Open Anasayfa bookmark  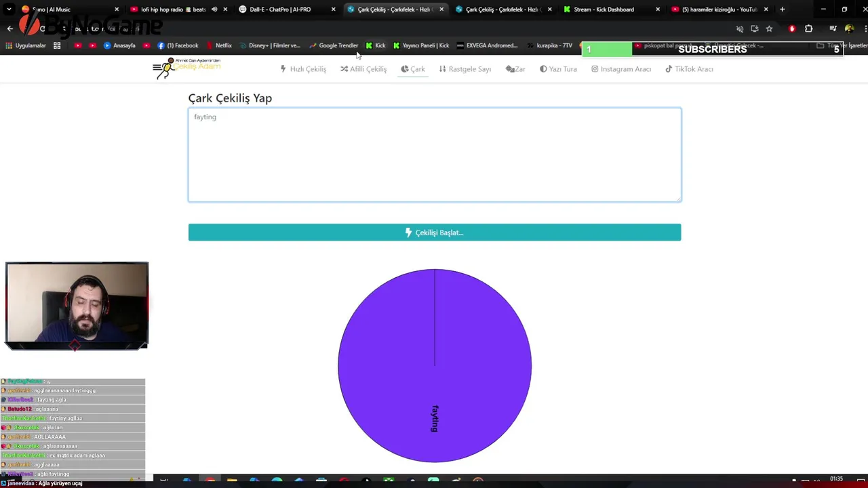pyautogui.click(x=119, y=45)
